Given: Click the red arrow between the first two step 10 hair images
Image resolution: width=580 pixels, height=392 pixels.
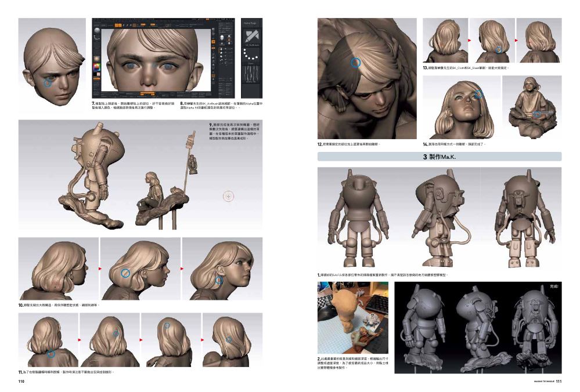Looking at the screenshot, I should coord(100,268).
